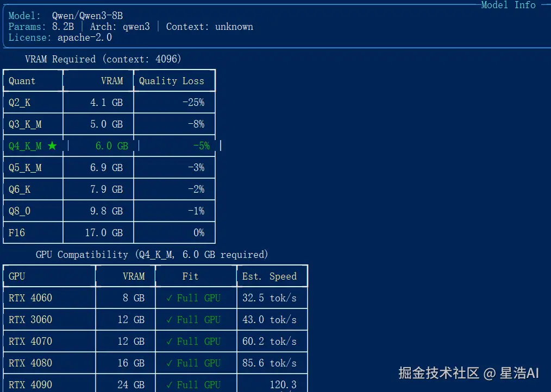The image size is (551, 392).
Task: Click the 4.1 GB VRAM cell
Action: (107, 103)
